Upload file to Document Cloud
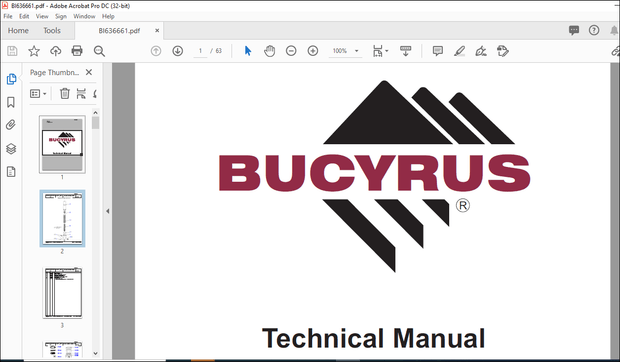Image resolution: width=620 pixels, height=362 pixels. click(x=55, y=51)
